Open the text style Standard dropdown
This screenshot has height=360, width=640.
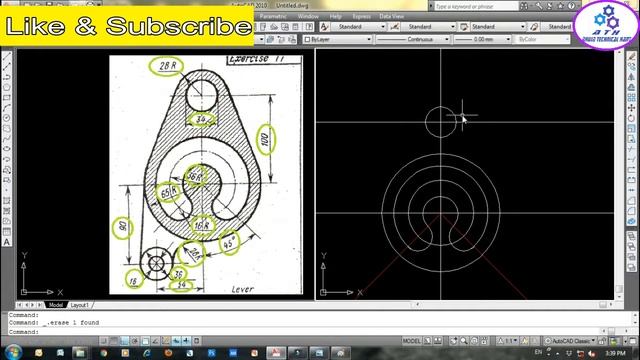pos(359,27)
